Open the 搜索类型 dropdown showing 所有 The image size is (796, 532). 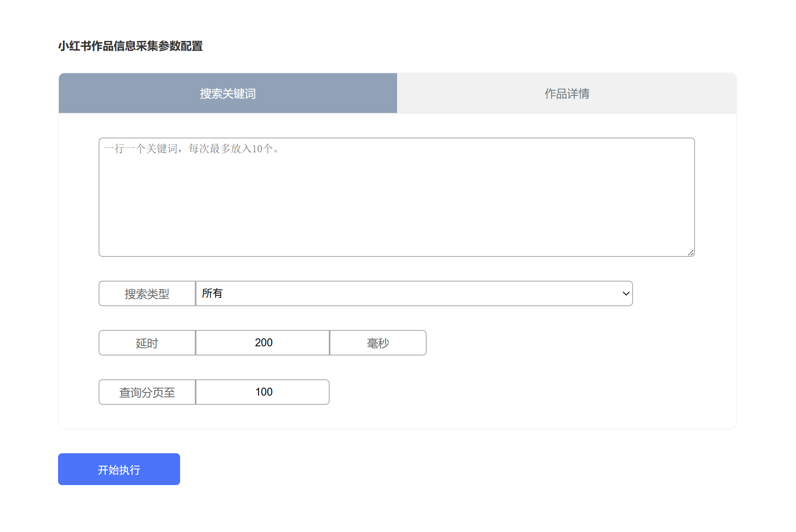click(x=414, y=293)
